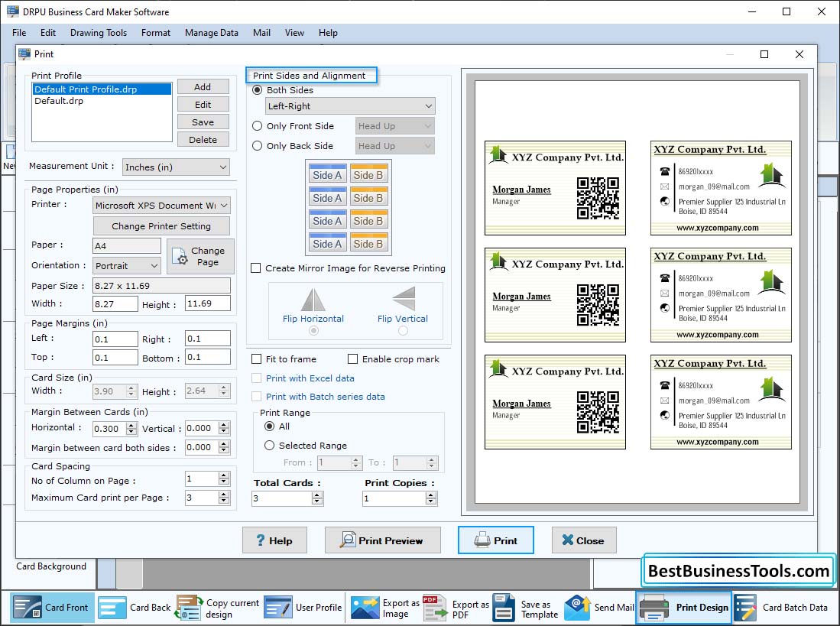Screen dimensions: 840x626
Task: Click the Save profile button
Action: (x=203, y=122)
